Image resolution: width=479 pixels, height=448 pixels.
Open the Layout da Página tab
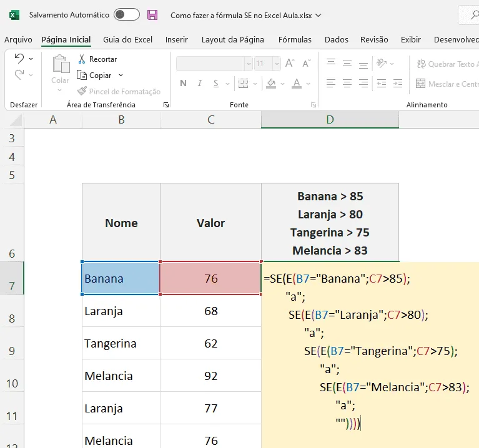tap(233, 40)
